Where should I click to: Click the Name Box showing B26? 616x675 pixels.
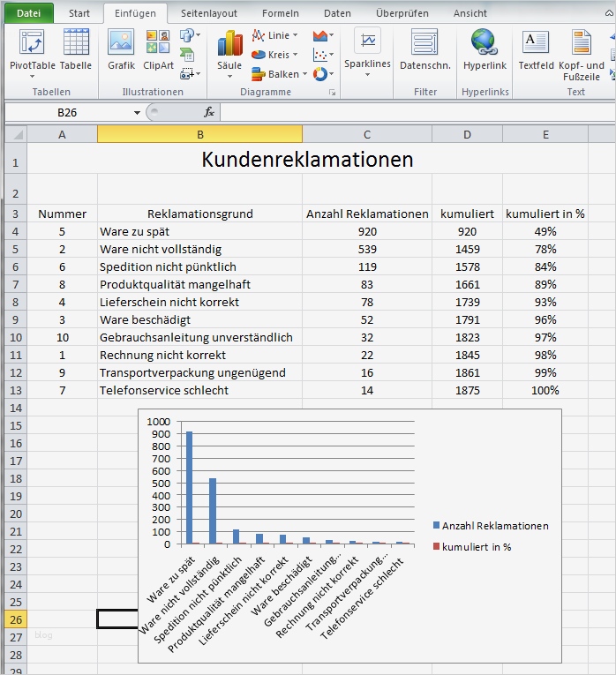coord(67,113)
